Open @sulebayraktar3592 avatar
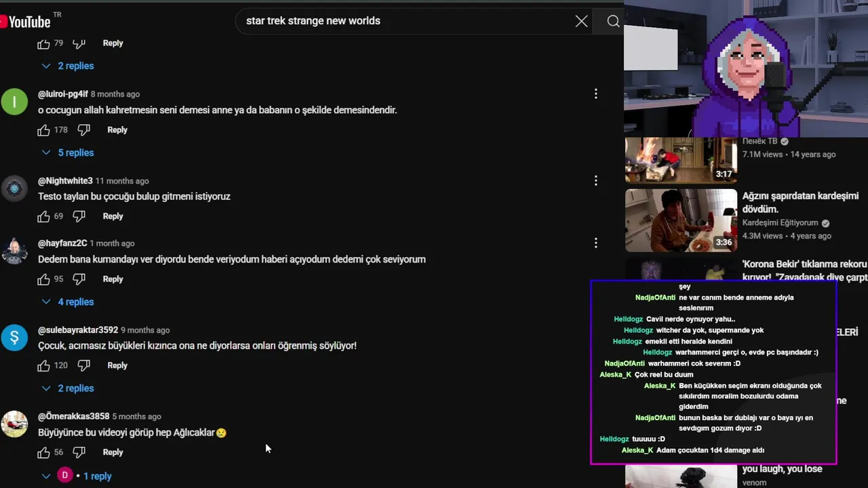 coord(14,338)
